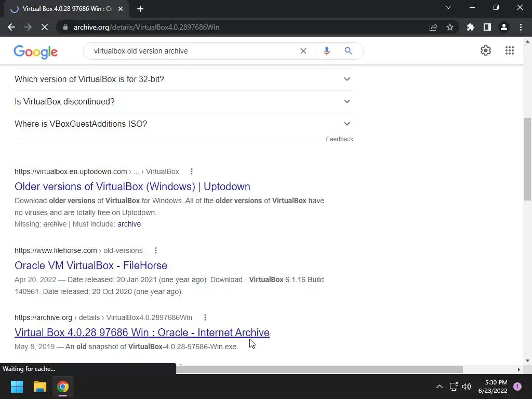Expand 'Which version of VirtualBox is for 32-bit?'
The width and height of the screenshot is (532, 399).
pyautogui.click(x=184, y=79)
